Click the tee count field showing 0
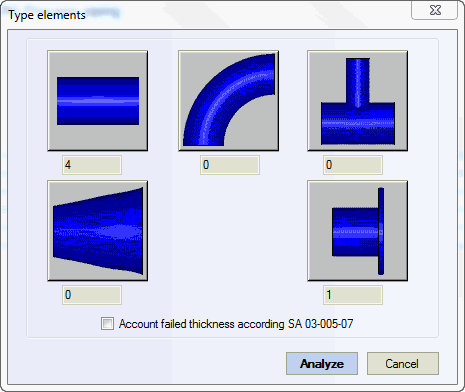 [353, 165]
